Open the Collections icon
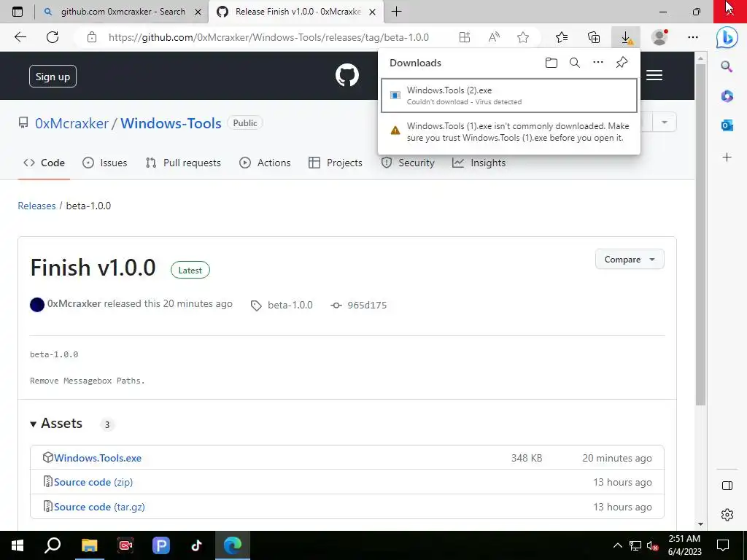 tap(594, 37)
